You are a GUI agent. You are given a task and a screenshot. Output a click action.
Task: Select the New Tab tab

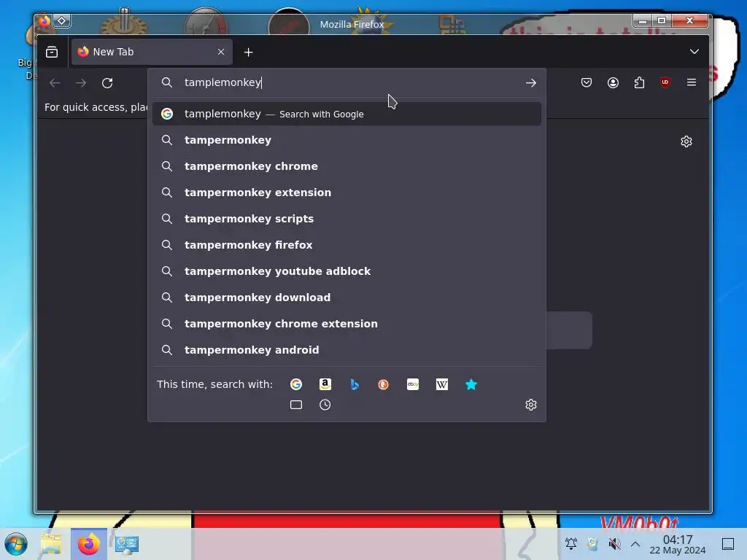[152, 52]
